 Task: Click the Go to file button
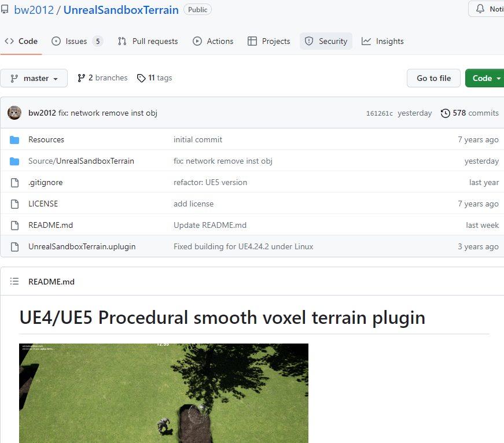click(433, 78)
